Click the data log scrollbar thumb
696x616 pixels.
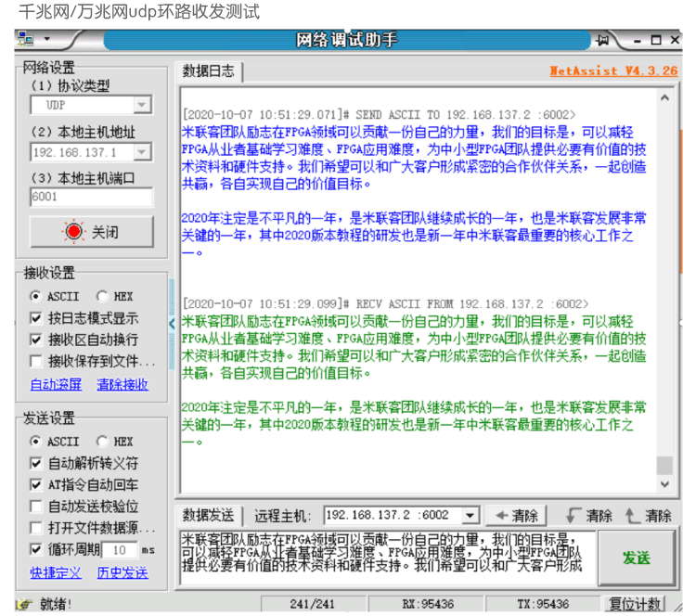[664, 466]
